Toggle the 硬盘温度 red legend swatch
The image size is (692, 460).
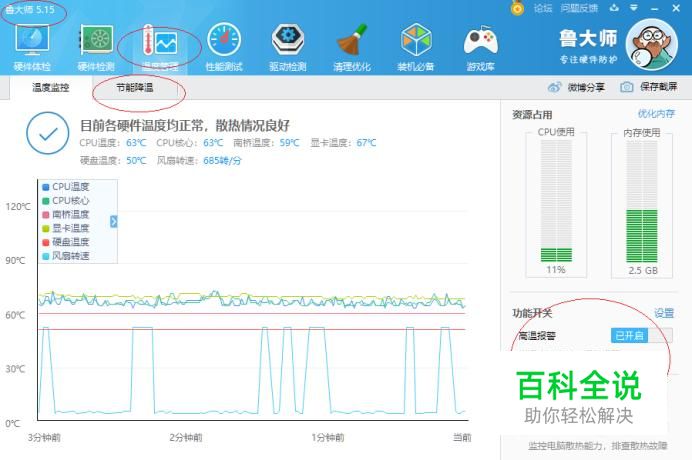tap(45, 242)
